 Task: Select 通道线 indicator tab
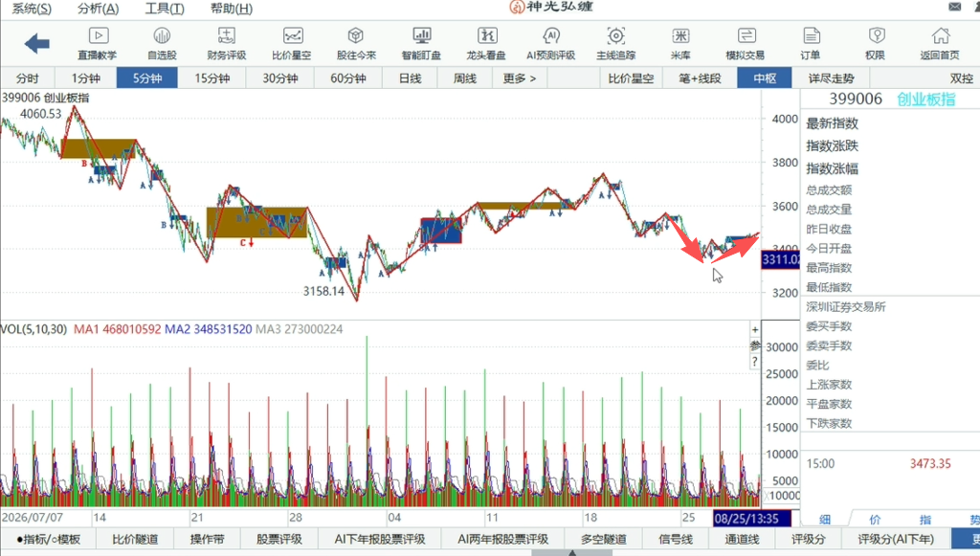(742, 539)
